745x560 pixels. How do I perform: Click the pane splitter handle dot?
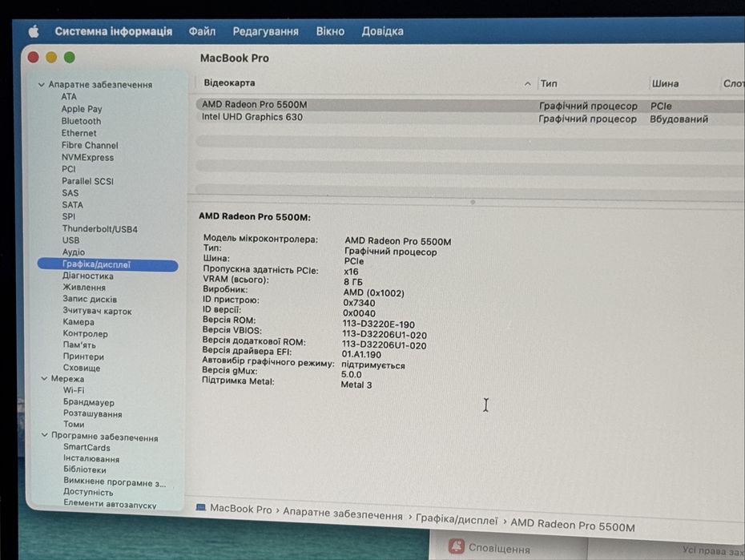[473, 203]
